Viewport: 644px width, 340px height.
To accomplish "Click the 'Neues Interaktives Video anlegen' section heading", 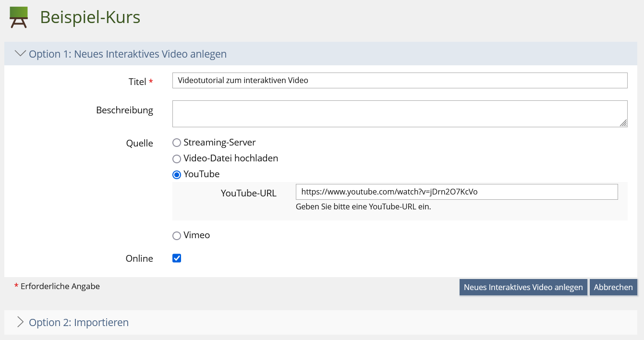I will pos(128,54).
